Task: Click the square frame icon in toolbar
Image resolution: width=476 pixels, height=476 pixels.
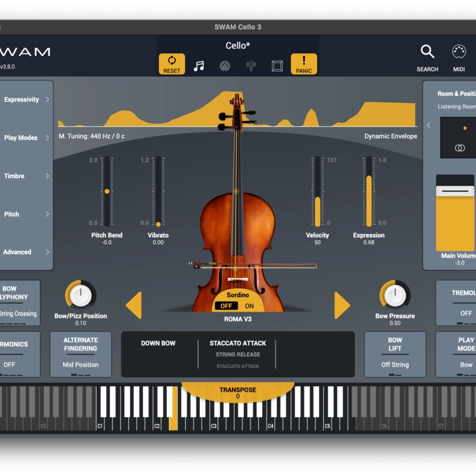Action: (277, 65)
